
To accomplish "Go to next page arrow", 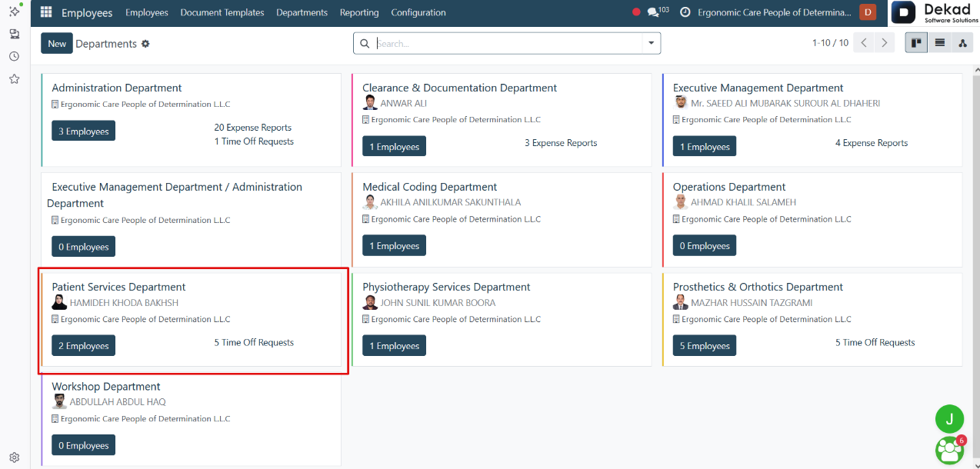I will (x=885, y=43).
